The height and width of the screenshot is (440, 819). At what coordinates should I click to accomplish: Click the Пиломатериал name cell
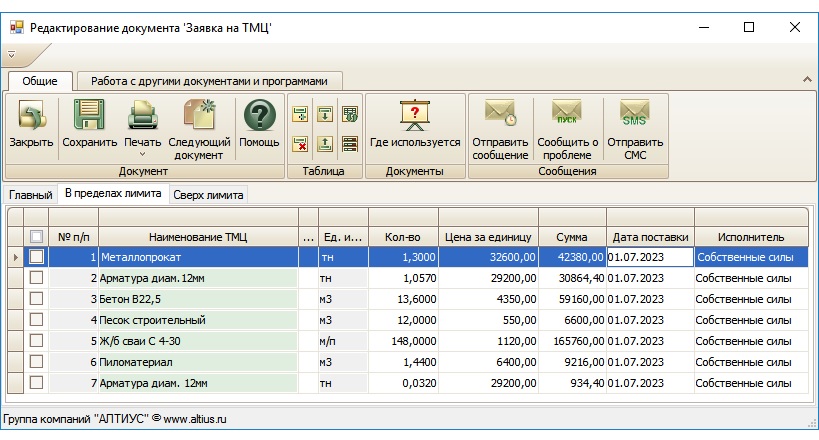click(x=198, y=362)
